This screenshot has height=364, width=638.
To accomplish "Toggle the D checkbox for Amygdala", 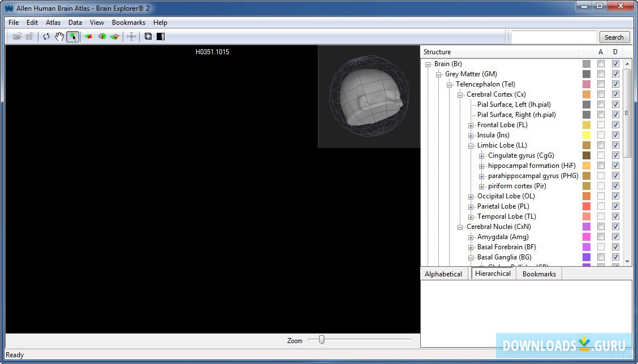I will tap(615, 237).
